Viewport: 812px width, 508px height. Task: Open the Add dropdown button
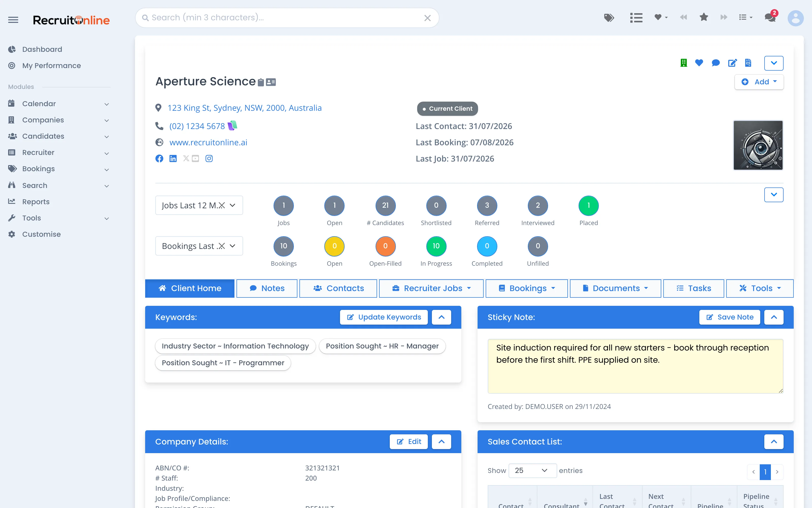(759, 82)
